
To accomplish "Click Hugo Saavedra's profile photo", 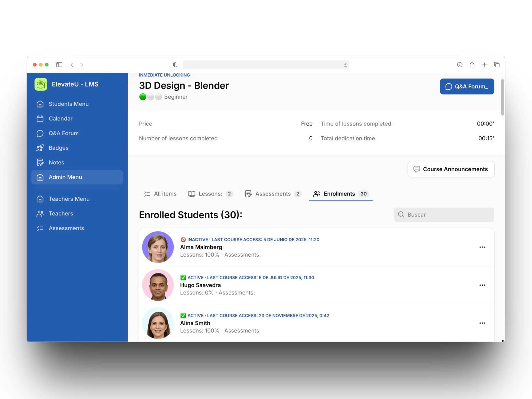I will point(158,285).
